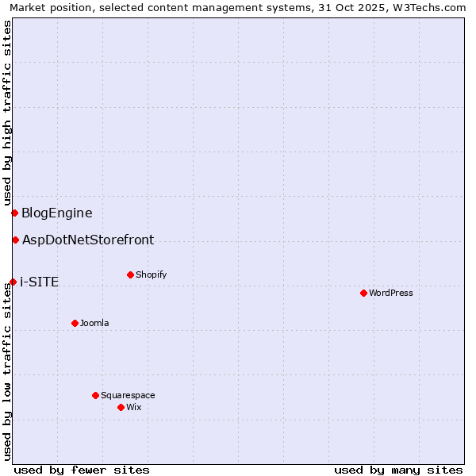This screenshot has width=476, height=476.
Task: Select the i-SITE red marker
Action: 13,282
